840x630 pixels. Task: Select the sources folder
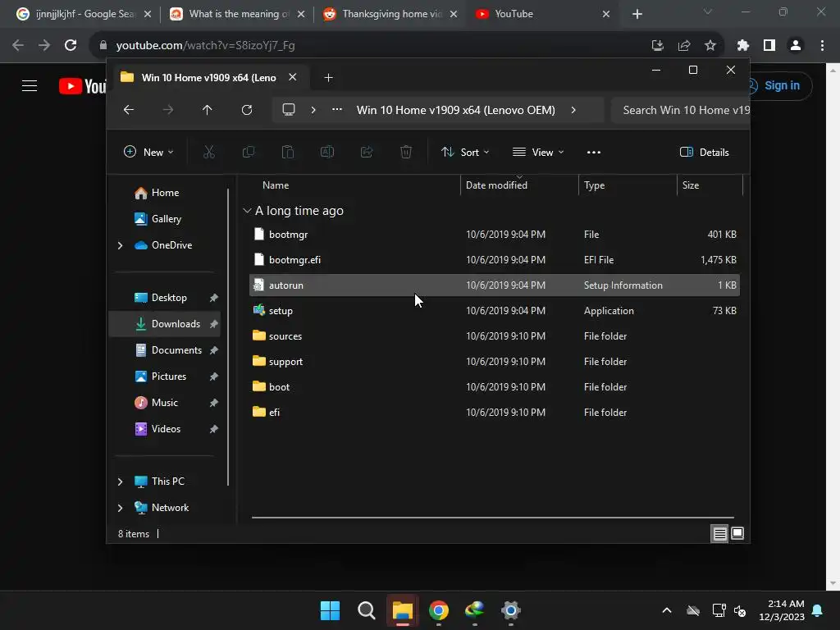(x=495, y=336)
